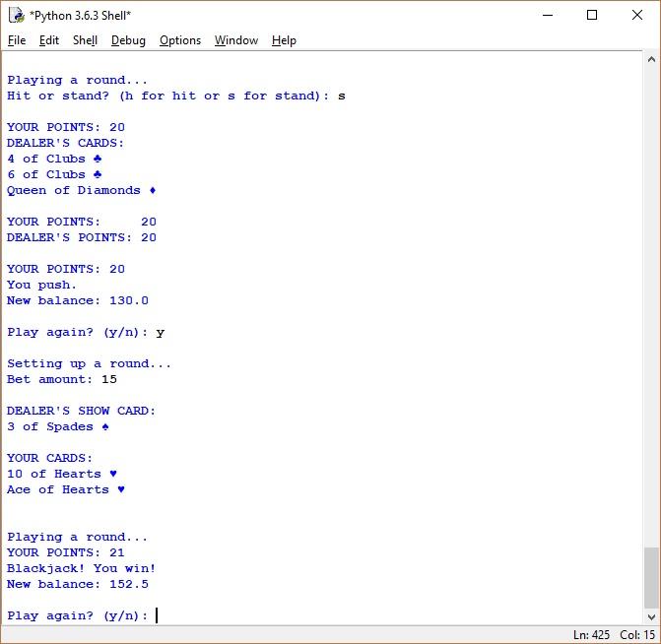Click the 'YOUR POINTS: 21' line
This screenshot has width=661, height=644.
click(x=66, y=552)
